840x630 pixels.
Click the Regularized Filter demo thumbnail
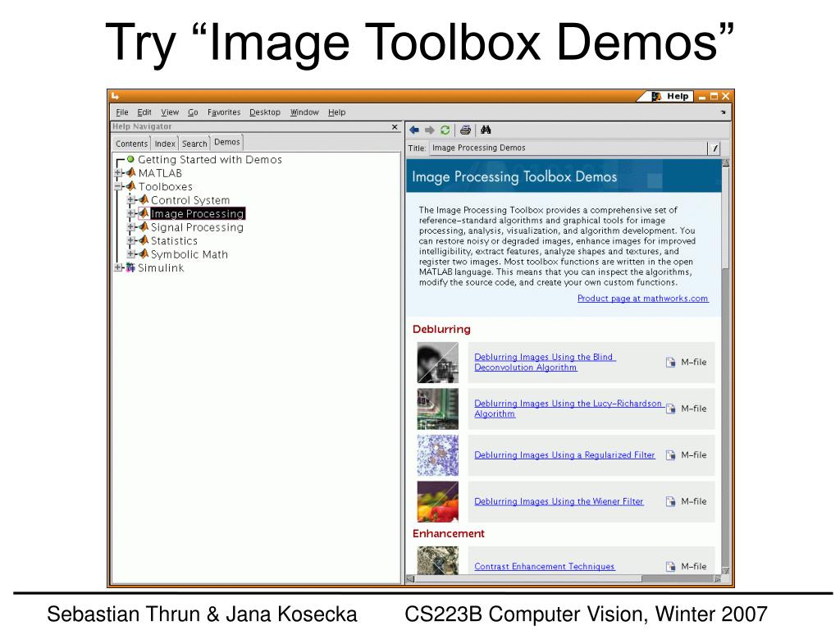[x=438, y=455]
